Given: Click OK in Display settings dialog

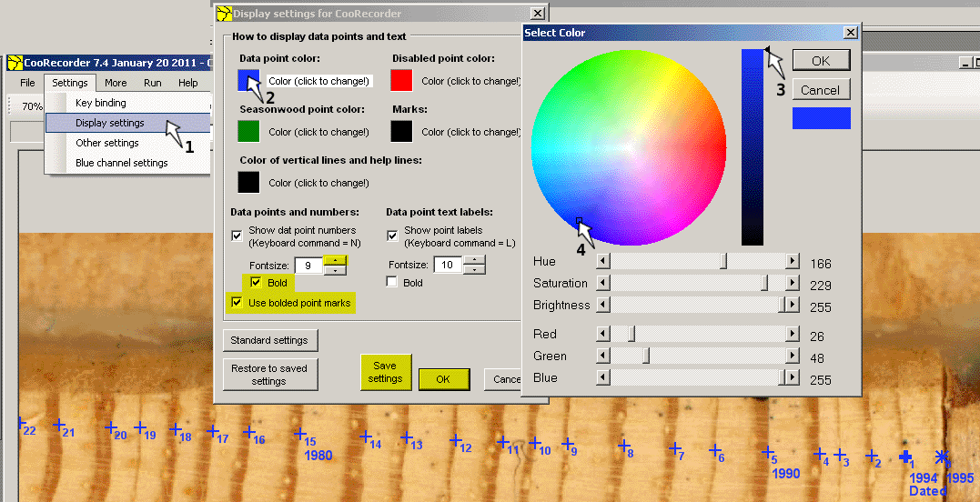Looking at the screenshot, I should tap(443, 379).
